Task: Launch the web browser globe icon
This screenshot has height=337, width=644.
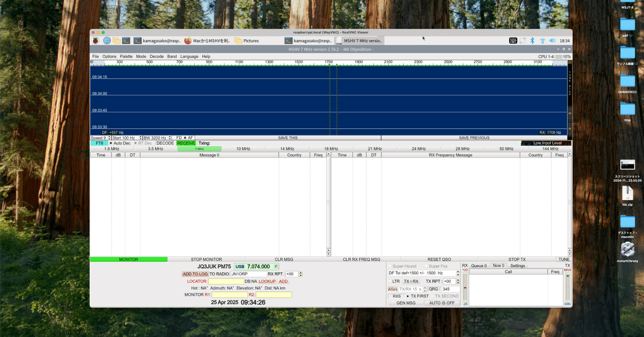Action: (x=107, y=40)
